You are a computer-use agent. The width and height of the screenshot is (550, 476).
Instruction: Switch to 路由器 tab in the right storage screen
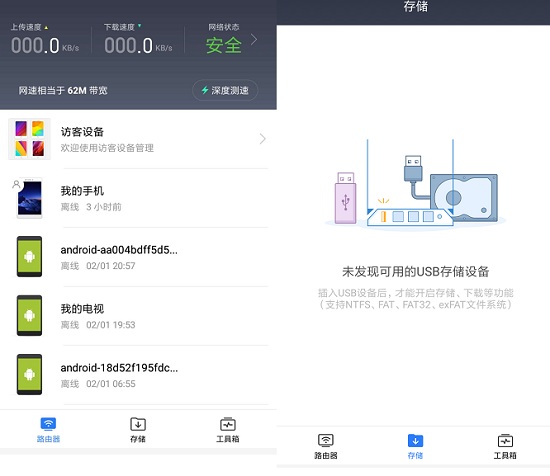coord(326,446)
